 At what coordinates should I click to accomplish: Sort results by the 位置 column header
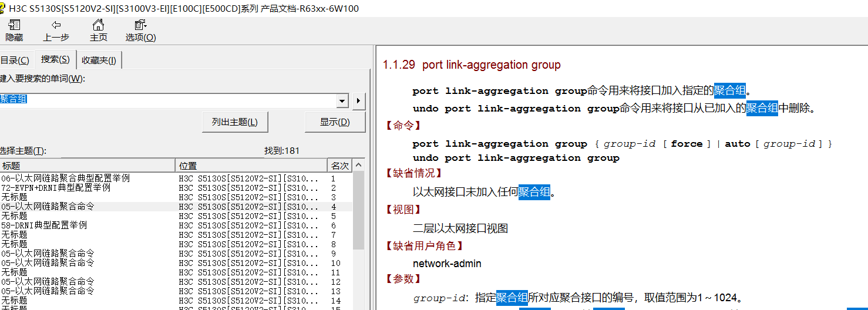(251, 166)
